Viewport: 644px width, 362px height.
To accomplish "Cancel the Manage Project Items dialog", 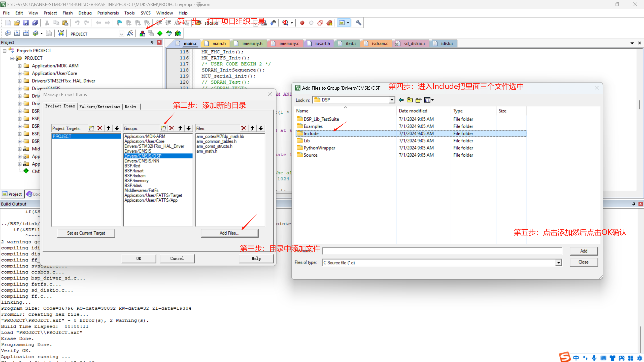I will pos(177,259).
